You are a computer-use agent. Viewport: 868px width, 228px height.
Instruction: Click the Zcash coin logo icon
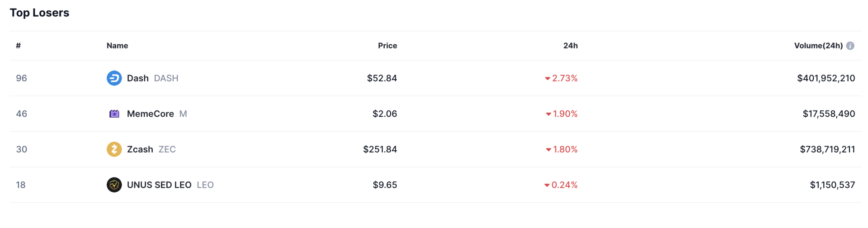(x=114, y=149)
